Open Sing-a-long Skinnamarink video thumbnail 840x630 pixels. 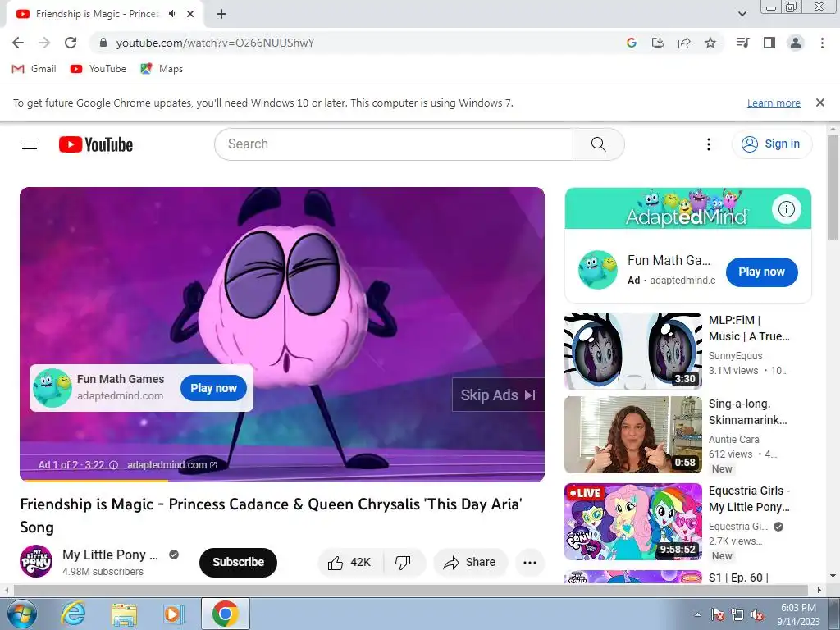click(x=632, y=435)
